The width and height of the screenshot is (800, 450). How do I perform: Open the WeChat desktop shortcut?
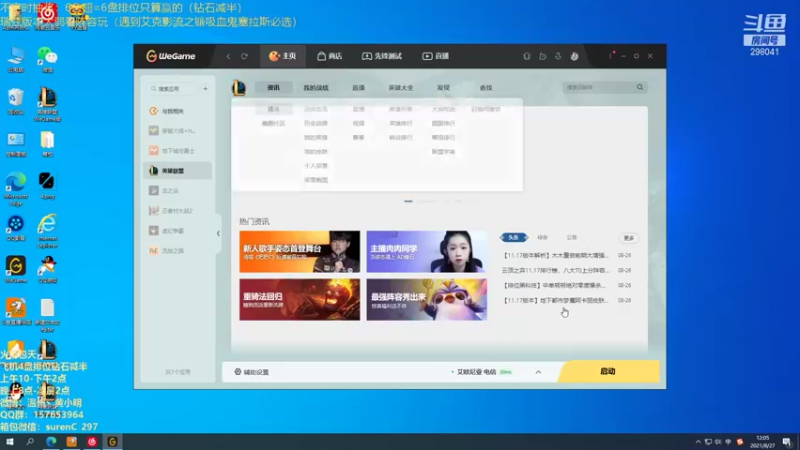point(47,59)
